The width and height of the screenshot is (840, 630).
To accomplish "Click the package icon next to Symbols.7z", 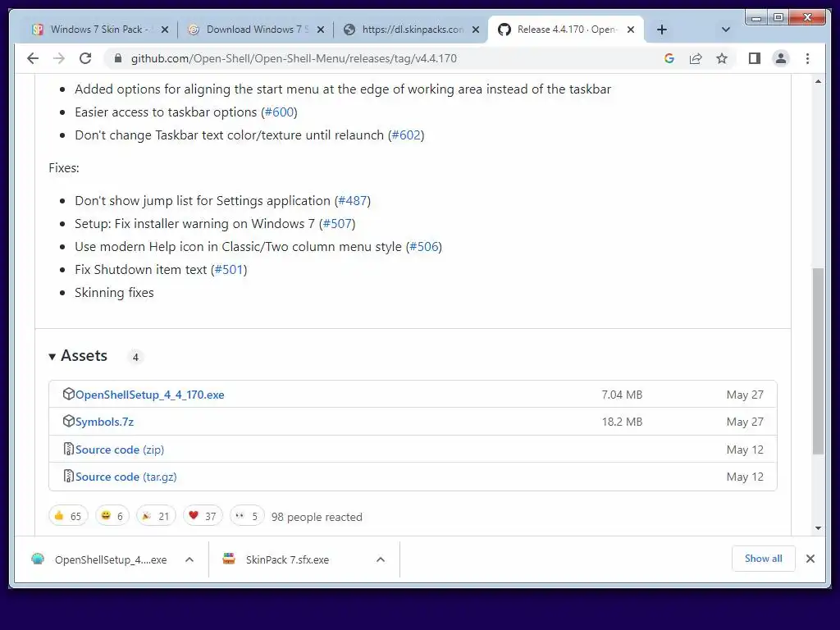I will pyautogui.click(x=69, y=421).
